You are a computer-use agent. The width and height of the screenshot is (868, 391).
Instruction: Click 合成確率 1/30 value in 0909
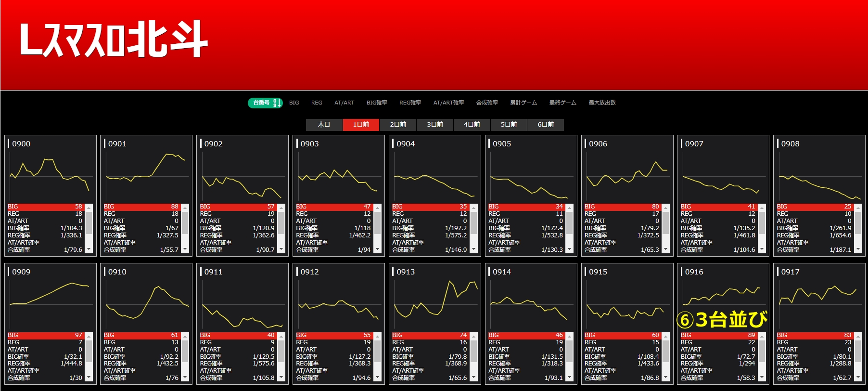click(x=76, y=378)
